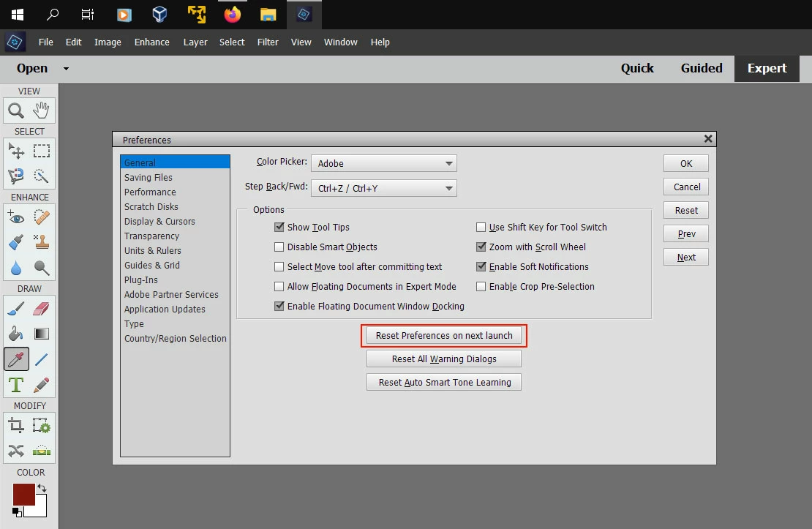Select the Type tool
This screenshot has width=812, height=529.
(x=16, y=384)
